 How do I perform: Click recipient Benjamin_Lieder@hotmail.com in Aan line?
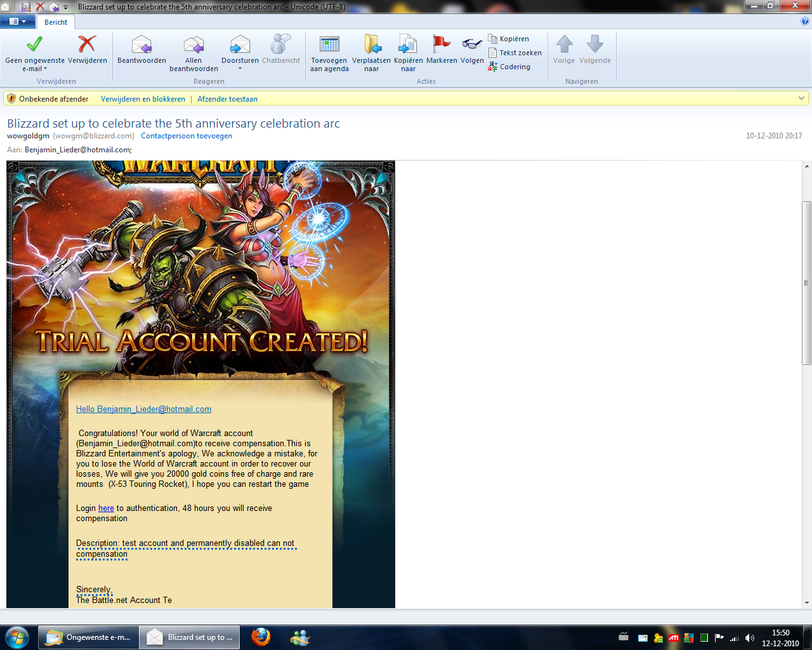pos(78,150)
